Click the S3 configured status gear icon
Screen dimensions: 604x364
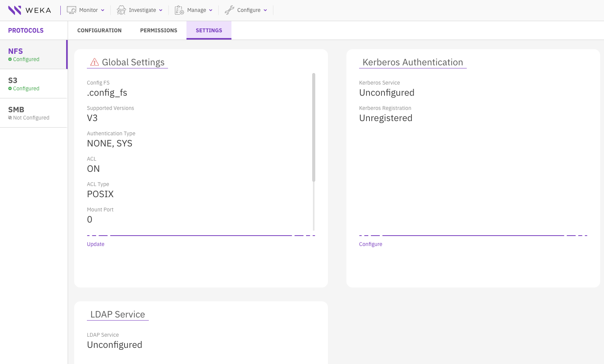pos(10,89)
